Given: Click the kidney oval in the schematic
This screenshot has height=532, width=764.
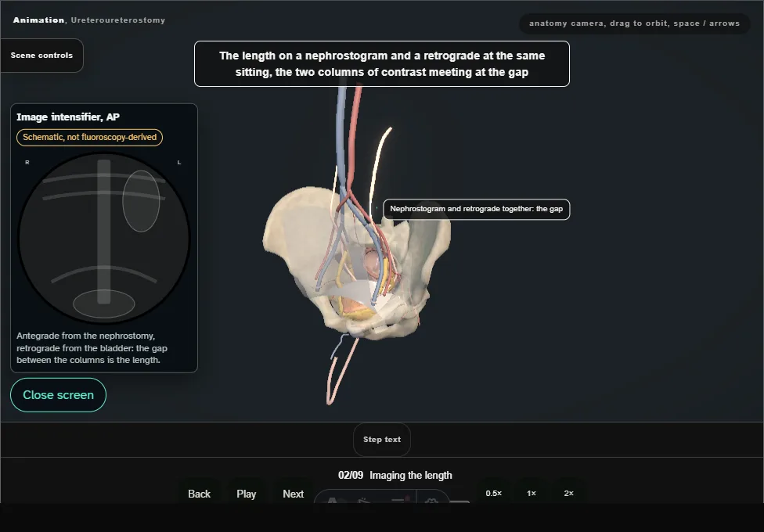Looking at the screenshot, I should click(141, 201).
